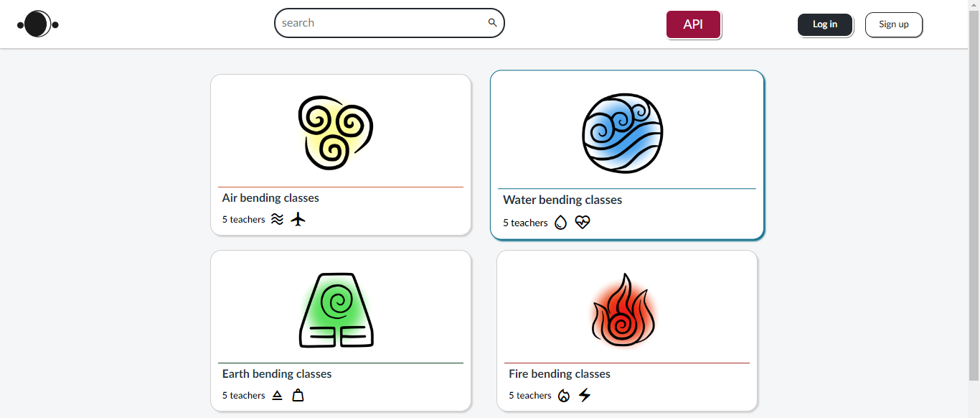Click the Water bending symbol image

[x=623, y=134]
